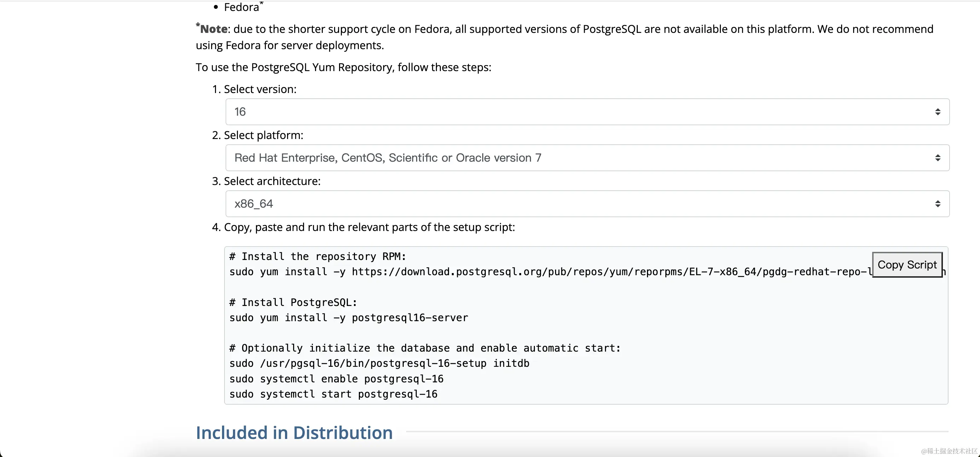This screenshot has width=980, height=457.
Task: Click the version dropdown's up-down arrow icon
Action: coord(937,112)
